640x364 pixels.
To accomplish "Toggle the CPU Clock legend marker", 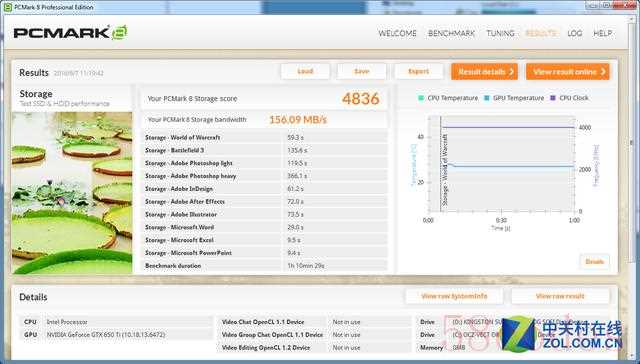I will [553, 98].
